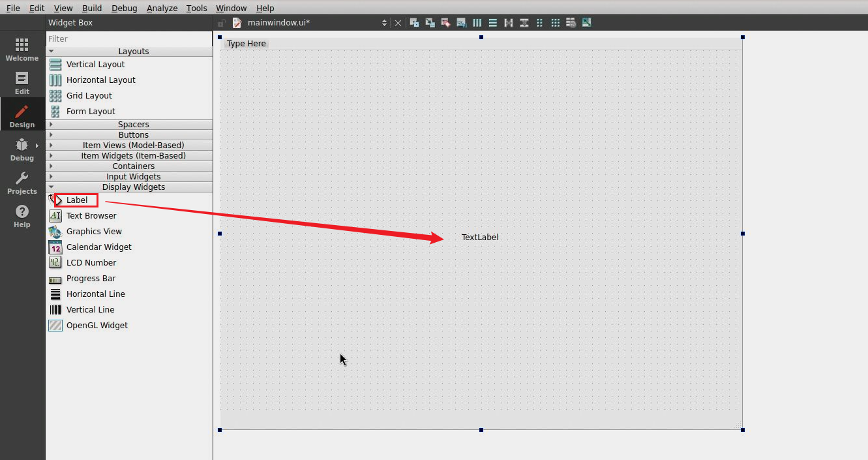Screen dimensions: 868x460
Task: Click the Widget Box filter field
Action: click(x=129, y=39)
